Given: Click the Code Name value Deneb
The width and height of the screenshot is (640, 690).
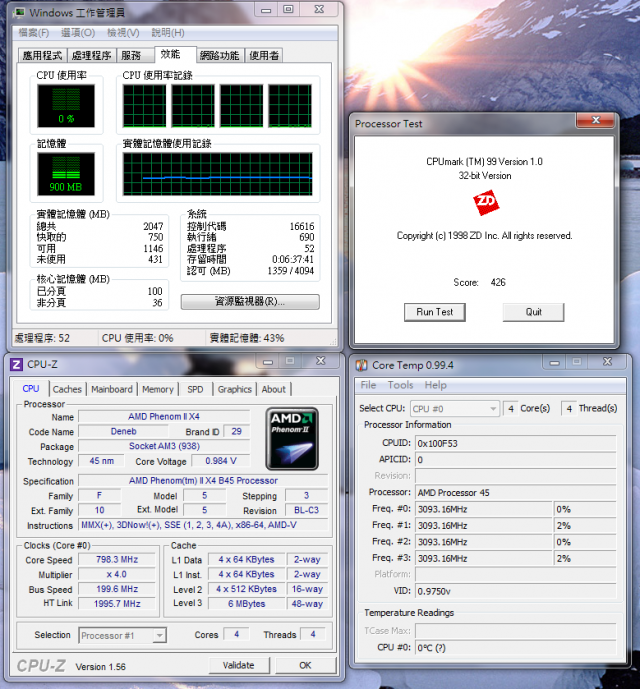Looking at the screenshot, I should [x=123, y=431].
